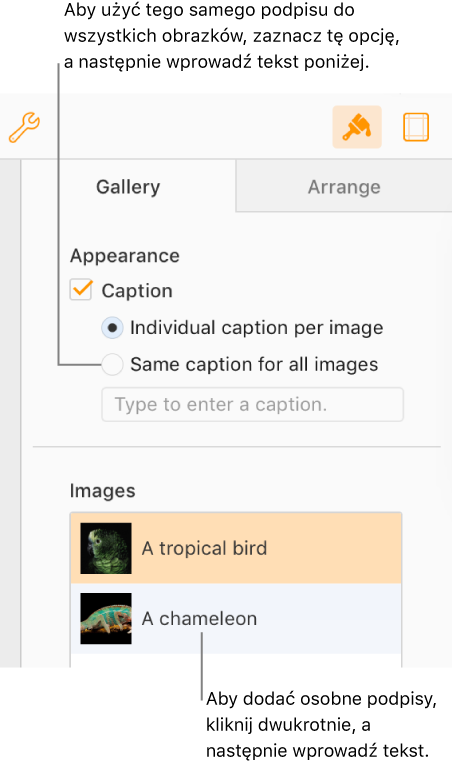Click the wrench tools icon
The image size is (452, 768).
point(24,127)
